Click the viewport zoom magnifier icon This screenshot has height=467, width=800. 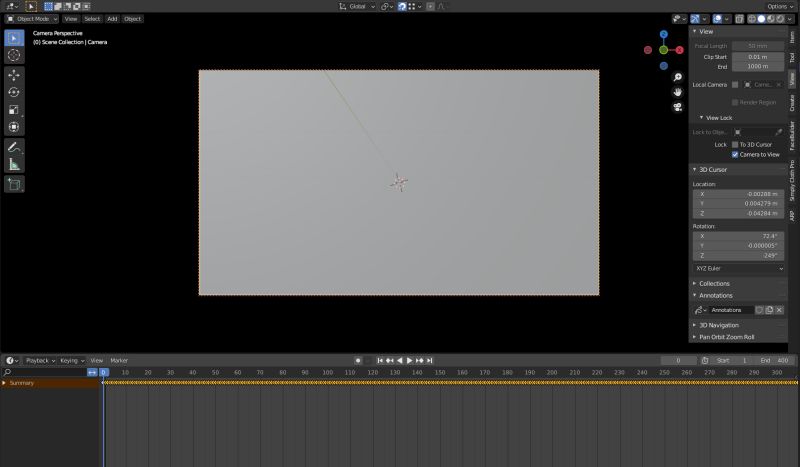(x=678, y=77)
